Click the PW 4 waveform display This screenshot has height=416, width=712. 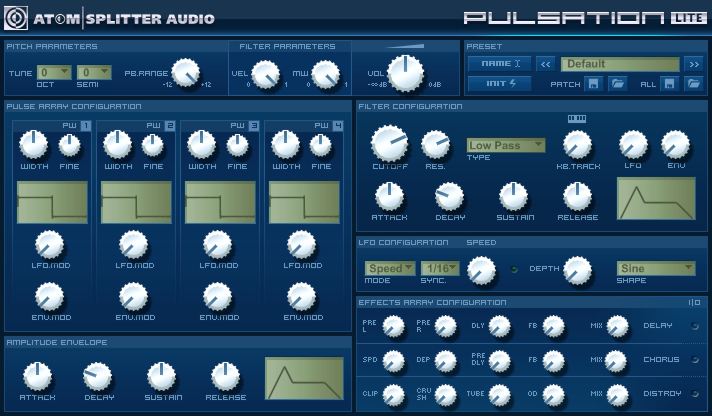click(304, 202)
